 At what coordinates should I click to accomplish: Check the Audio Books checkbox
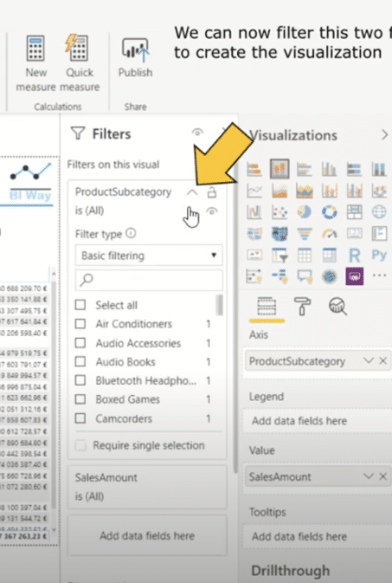(x=80, y=362)
